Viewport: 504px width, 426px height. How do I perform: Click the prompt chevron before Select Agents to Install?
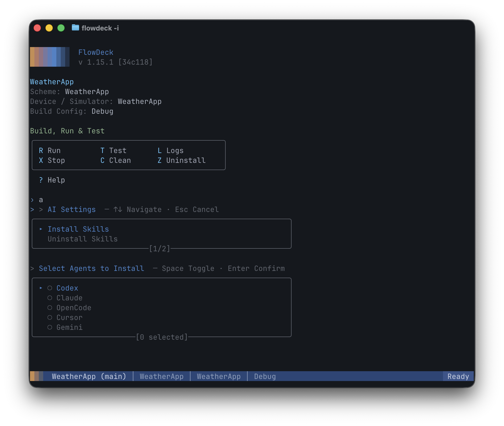tap(32, 269)
